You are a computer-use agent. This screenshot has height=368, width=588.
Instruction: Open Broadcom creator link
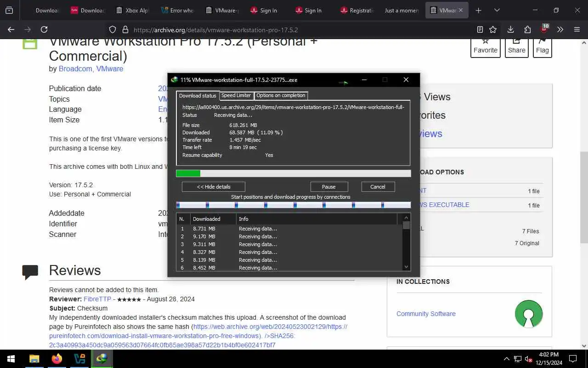(x=75, y=69)
